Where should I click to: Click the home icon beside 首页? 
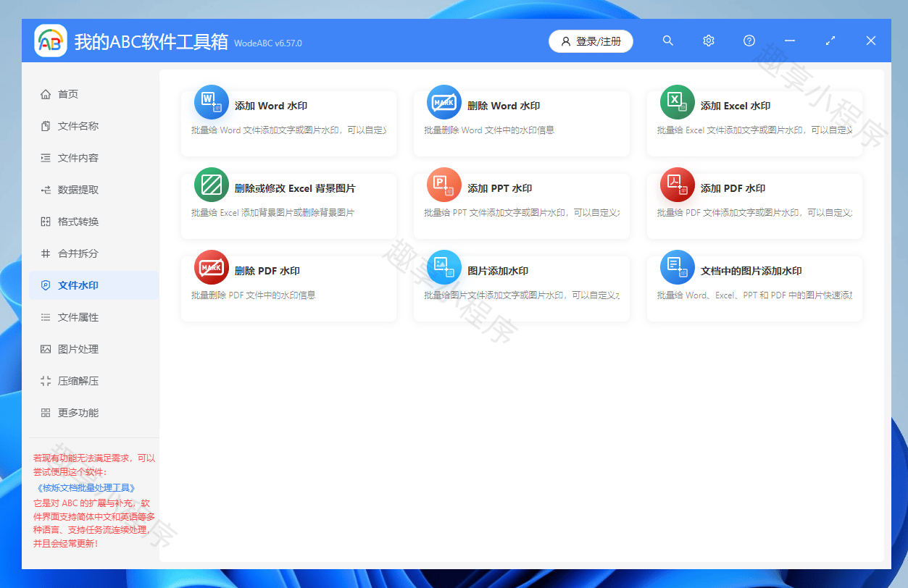46,94
